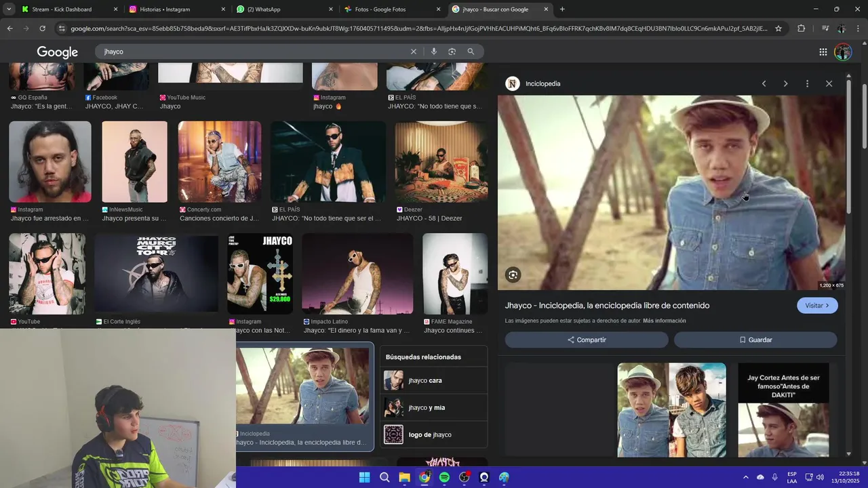Viewport: 868px width, 488px height.
Task: Open the Instagram mugshot Jhayco arrest thumbnail
Action: point(50,162)
